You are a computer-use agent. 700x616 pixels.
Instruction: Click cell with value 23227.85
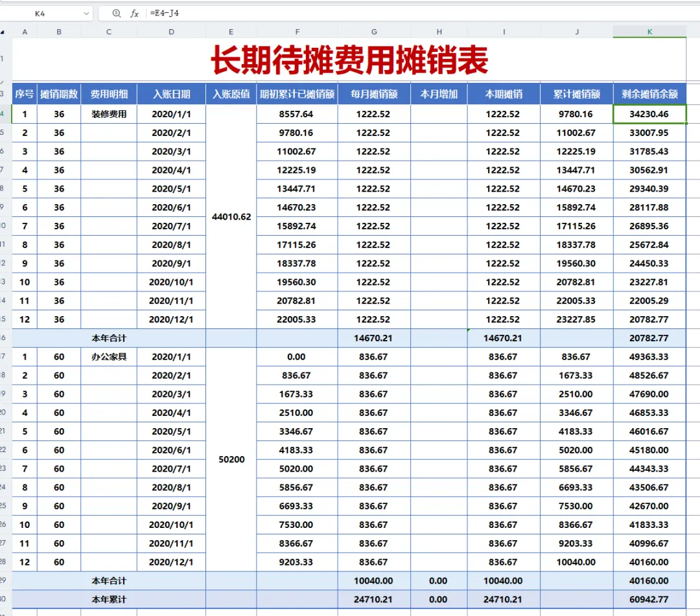(577, 319)
